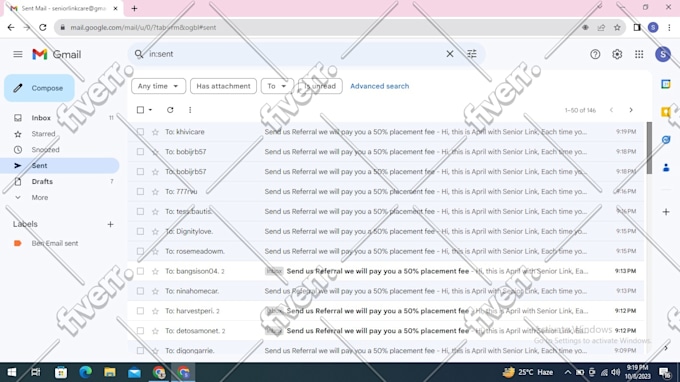Image resolution: width=680 pixels, height=382 pixels.
Task: Select the email to khivicare checkbox
Action: [140, 132]
